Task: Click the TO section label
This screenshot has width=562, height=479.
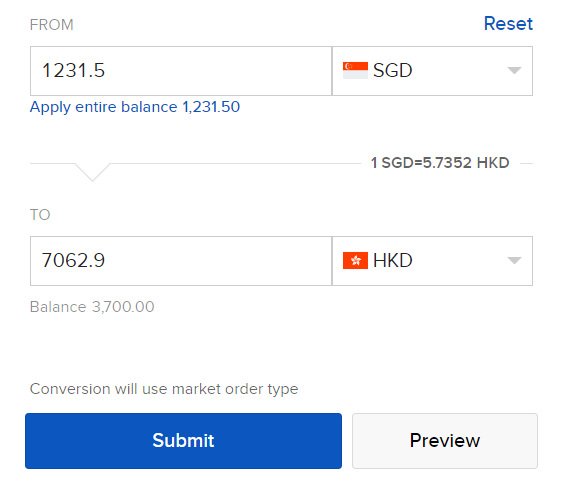Action: (x=40, y=215)
